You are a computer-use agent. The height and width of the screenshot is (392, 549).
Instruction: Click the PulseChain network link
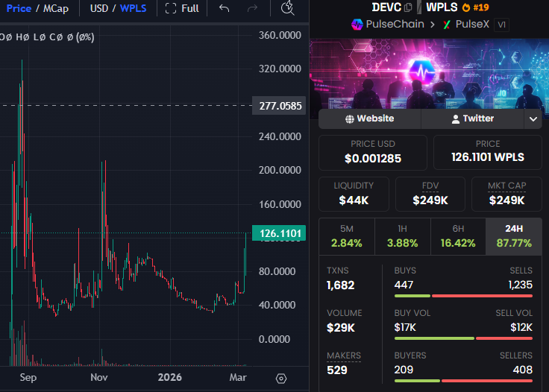click(x=395, y=24)
